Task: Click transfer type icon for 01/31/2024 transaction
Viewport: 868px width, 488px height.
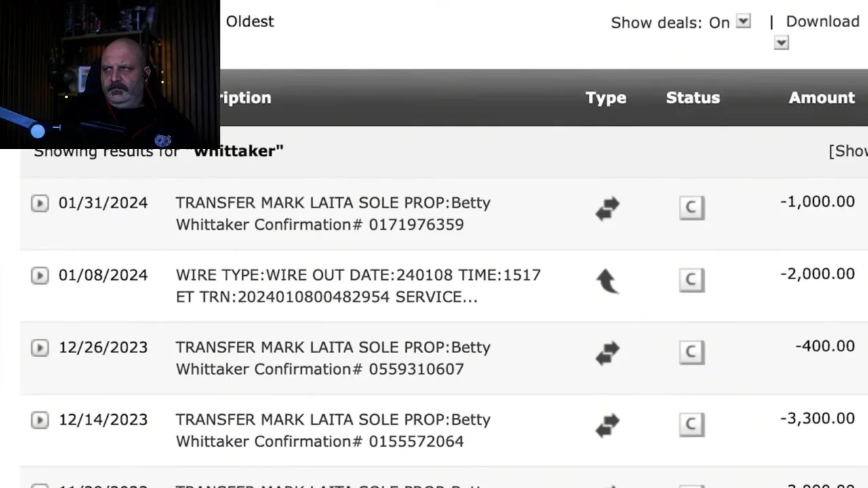Action: pos(608,209)
